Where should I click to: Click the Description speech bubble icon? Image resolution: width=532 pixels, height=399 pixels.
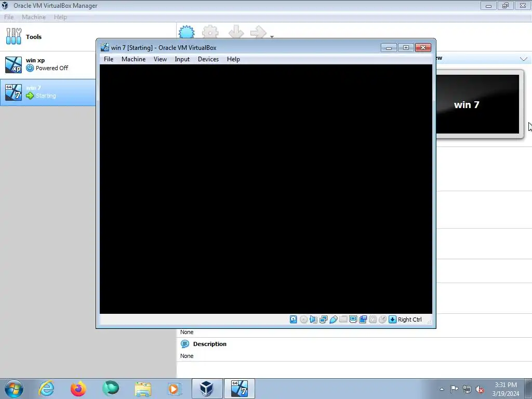(185, 344)
